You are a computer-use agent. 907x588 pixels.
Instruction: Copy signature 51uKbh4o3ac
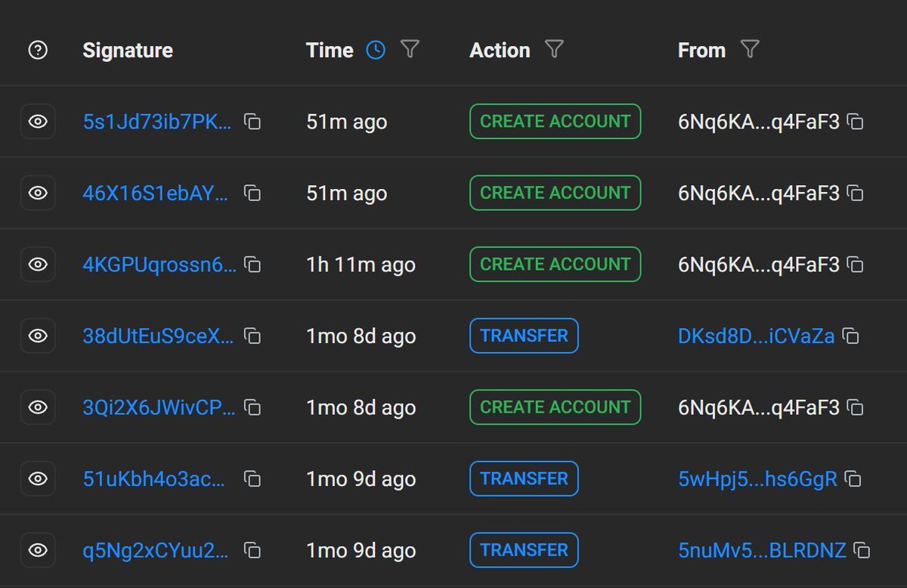tap(252, 478)
